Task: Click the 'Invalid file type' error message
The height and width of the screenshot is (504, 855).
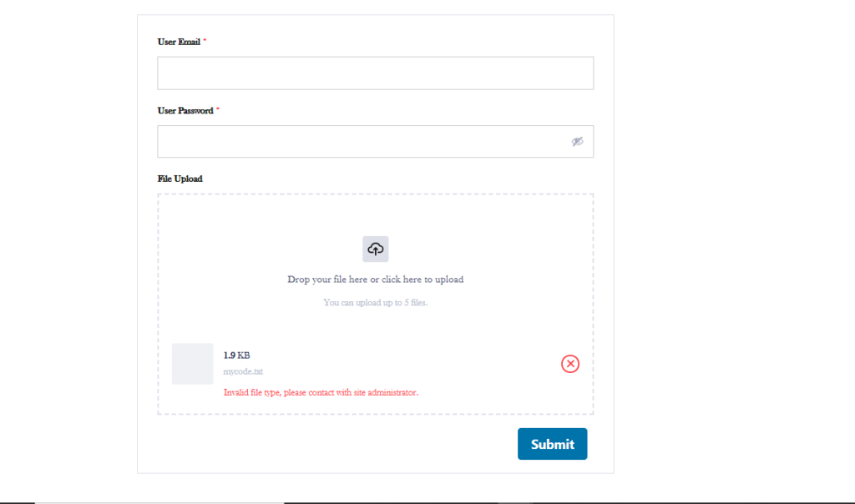Action: click(x=321, y=392)
